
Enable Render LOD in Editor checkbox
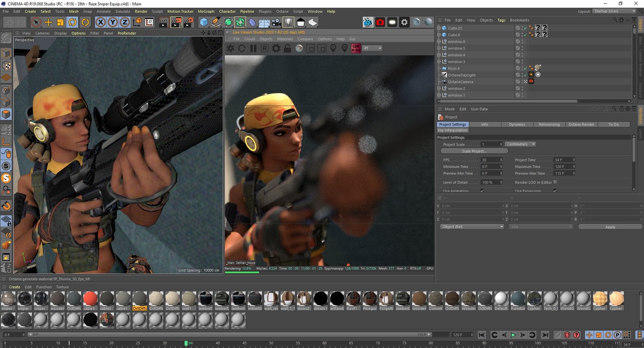(x=555, y=182)
